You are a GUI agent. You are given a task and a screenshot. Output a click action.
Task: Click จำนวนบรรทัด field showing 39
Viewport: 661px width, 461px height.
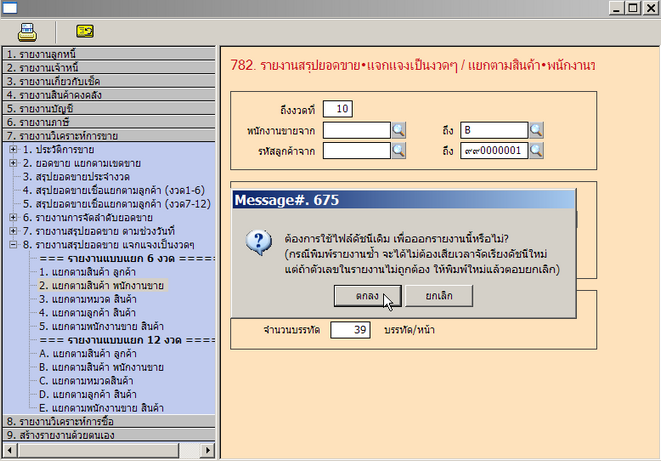(x=349, y=329)
